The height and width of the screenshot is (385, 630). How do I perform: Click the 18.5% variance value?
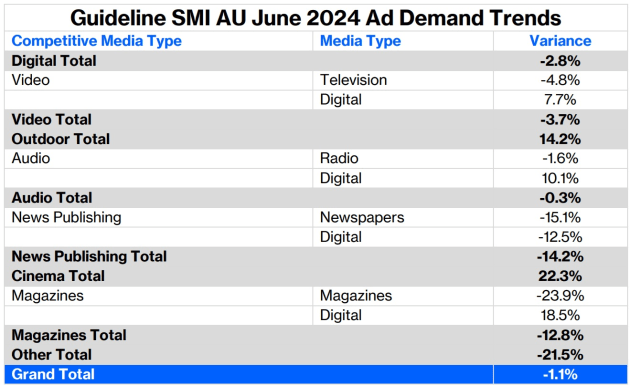pyautogui.click(x=560, y=315)
